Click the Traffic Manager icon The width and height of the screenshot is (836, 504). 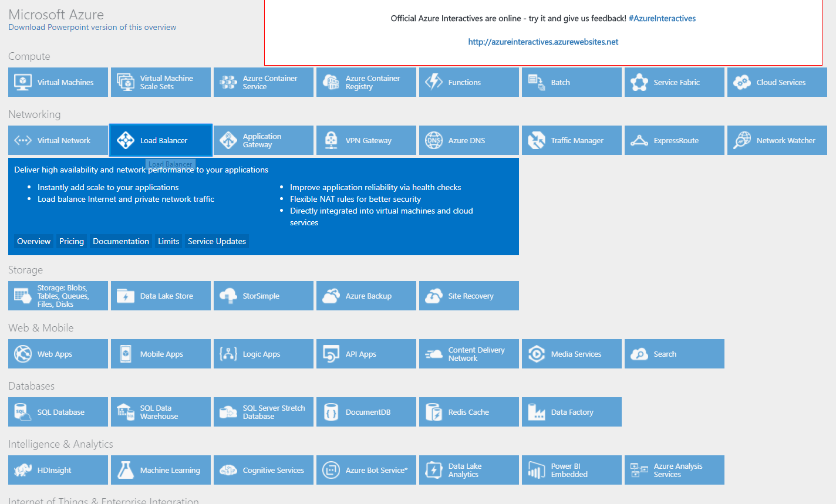537,140
